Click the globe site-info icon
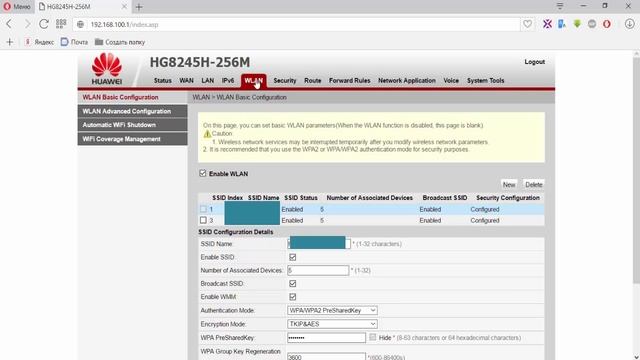 point(80,24)
